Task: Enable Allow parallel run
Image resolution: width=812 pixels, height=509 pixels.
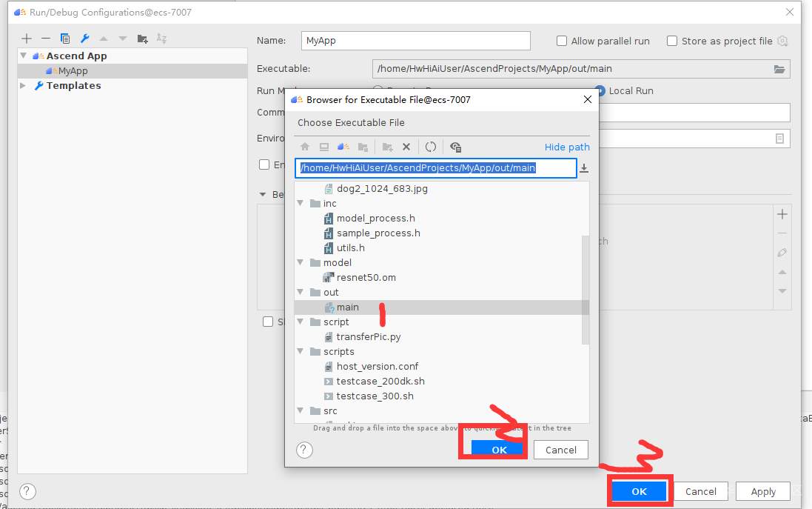Action: [x=561, y=41]
